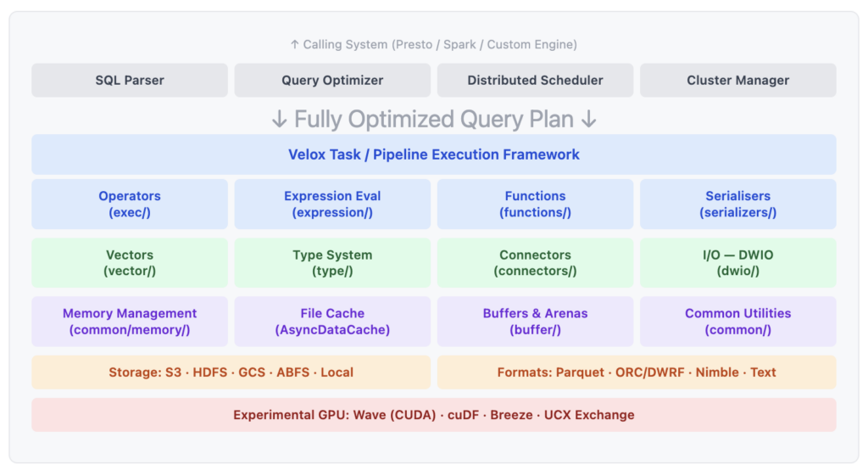Click the Memory Management (common/memory/) block

[x=130, y=322]
